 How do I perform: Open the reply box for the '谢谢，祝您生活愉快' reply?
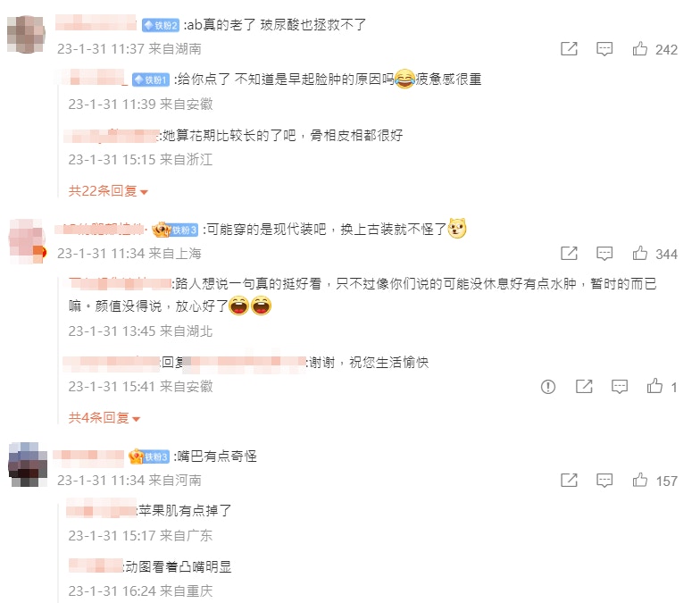click(x=620, y=386)
